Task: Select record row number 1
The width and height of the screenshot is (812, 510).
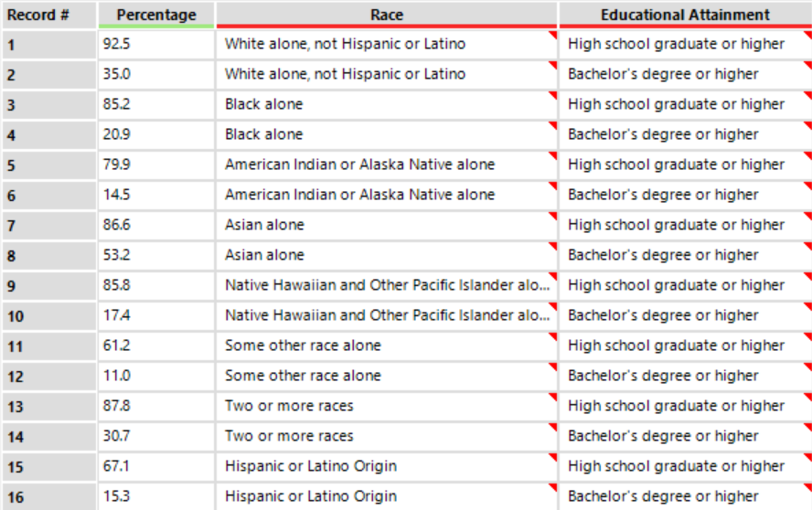Action: (x=48, y=45)
